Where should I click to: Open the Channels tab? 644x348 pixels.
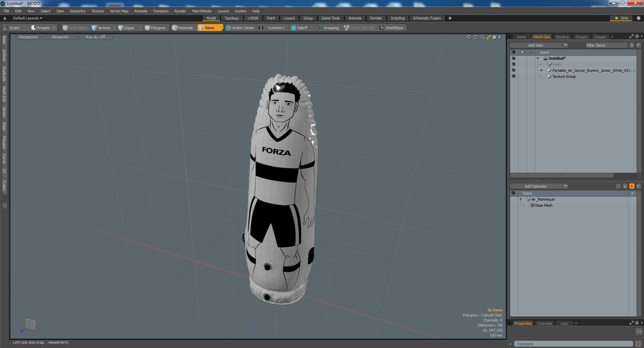(x=544, y=324)
